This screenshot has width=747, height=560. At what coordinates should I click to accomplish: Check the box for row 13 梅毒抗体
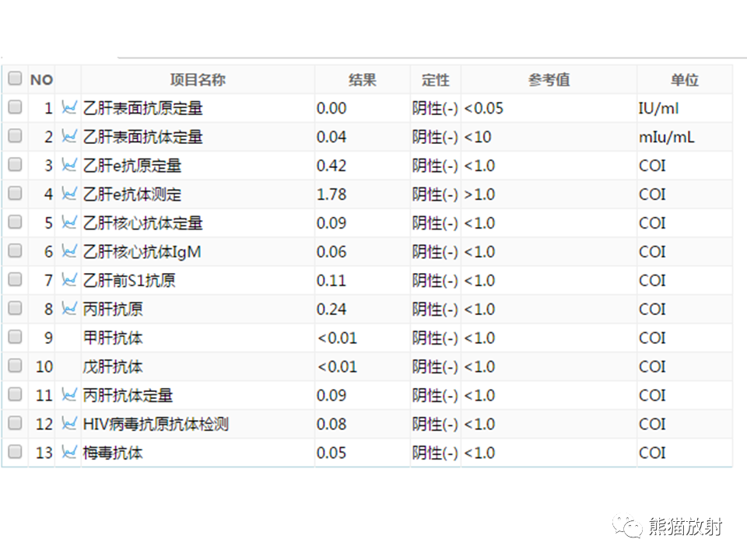16,451
